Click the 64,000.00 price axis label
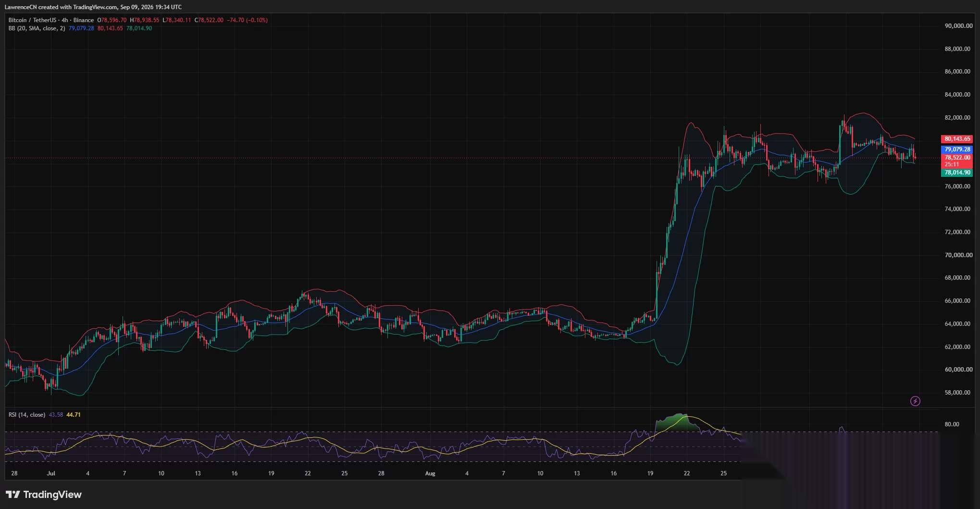The image size is (980, 509). point(957,324)
